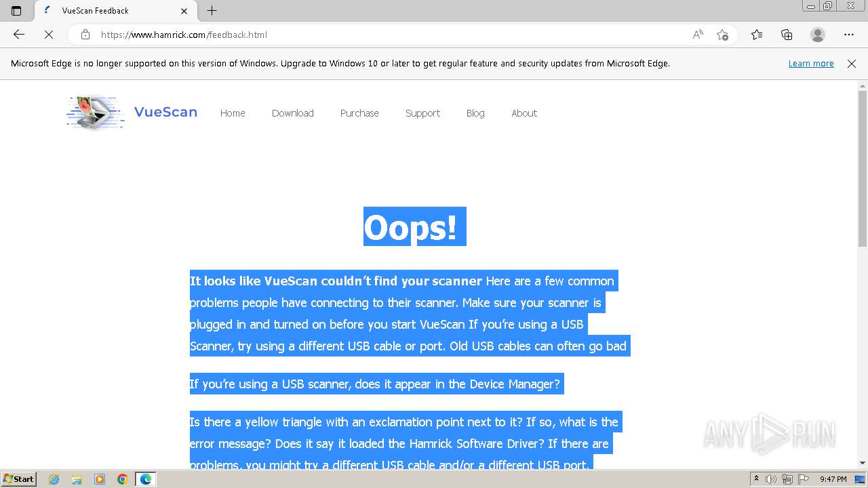Open Settings and more ellipsis menu

(849, 35)
